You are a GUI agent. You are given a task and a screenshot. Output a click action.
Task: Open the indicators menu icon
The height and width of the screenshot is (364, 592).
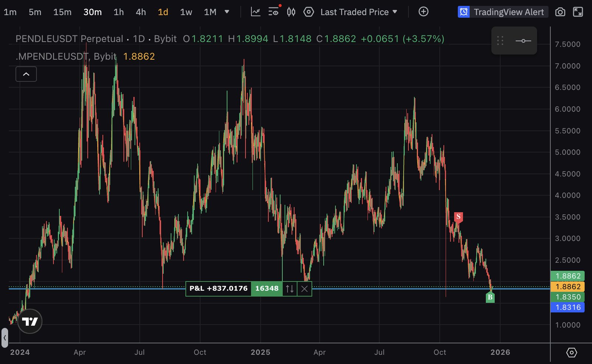pyautogui.click(x=255, y=12)
